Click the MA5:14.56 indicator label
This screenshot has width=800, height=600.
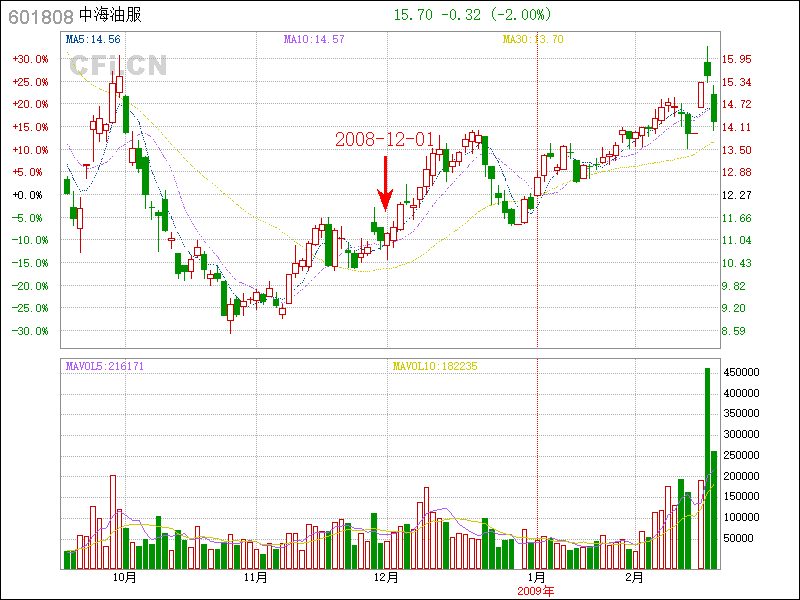93,39
